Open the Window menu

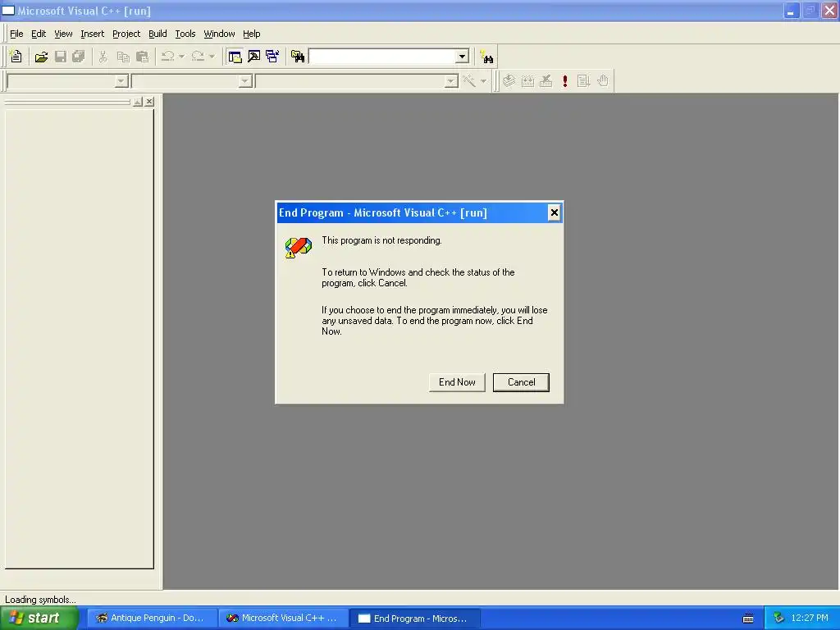(219, 34)
